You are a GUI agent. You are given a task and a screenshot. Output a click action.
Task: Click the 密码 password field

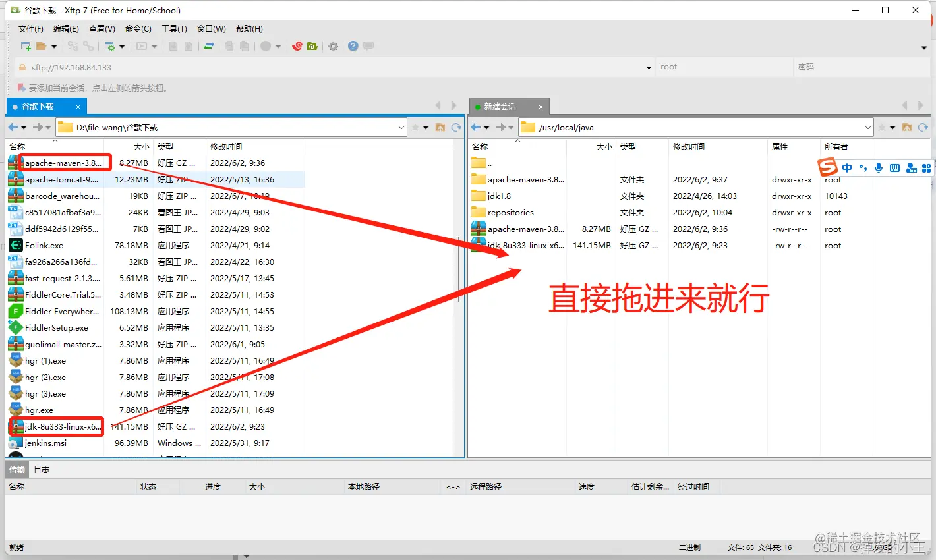(862, 67)
